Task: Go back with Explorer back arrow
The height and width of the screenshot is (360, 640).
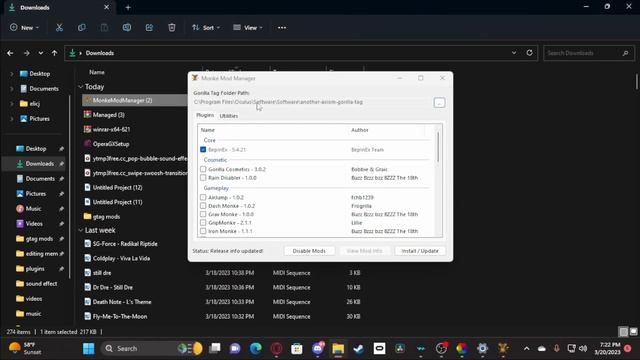Action: coord(10,53)
